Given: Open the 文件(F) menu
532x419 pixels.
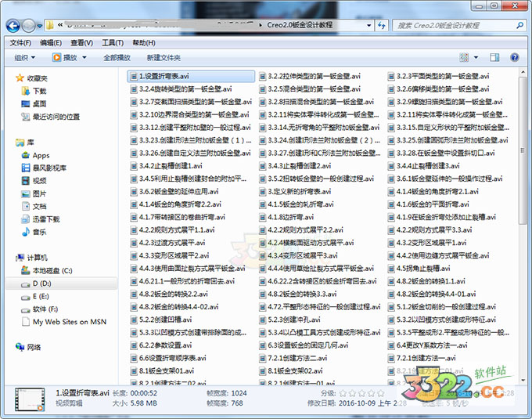Looking at the screenshot, I should coord(20,42).
